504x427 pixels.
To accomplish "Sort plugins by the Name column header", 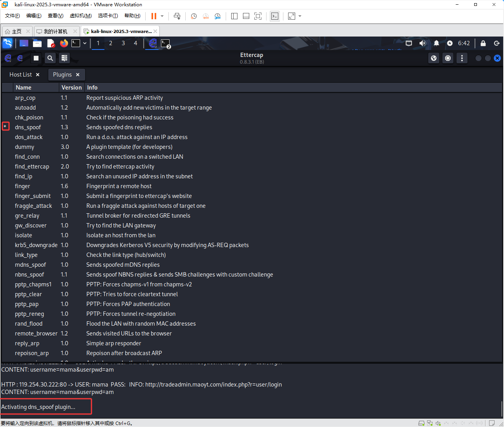I will (36, 88).
